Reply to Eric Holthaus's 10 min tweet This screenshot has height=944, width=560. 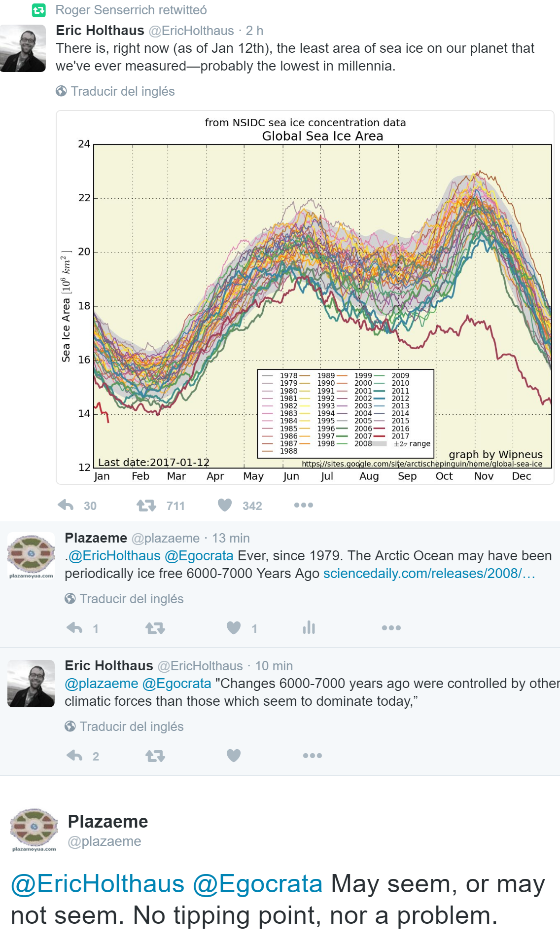click(75, 756)
